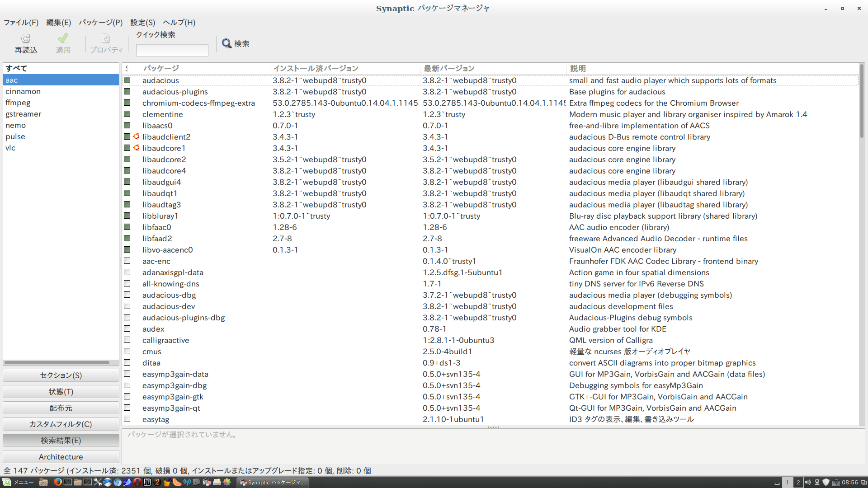Select the cinnamon search entry
The width and height of the screenshot is (868, 488).
coord(61,91)
